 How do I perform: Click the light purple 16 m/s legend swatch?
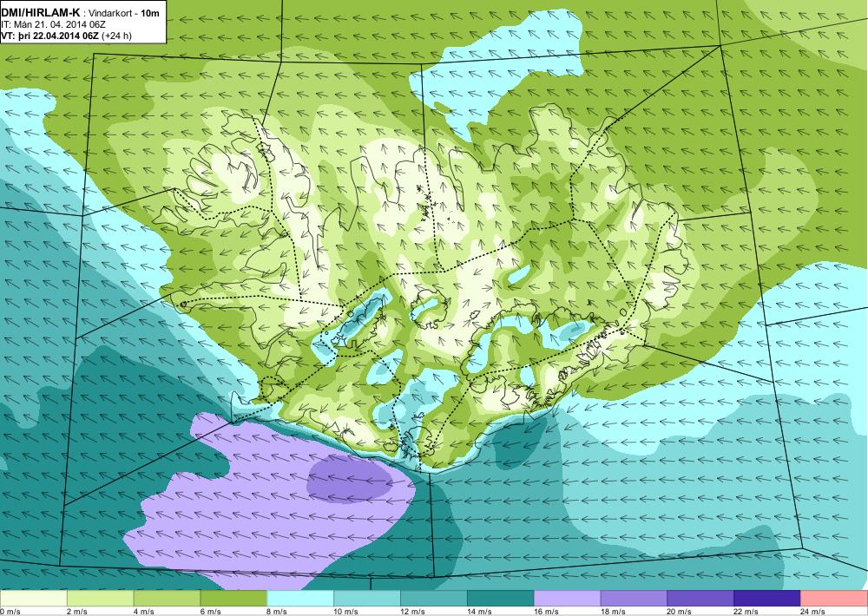click(x=568, y=599)
